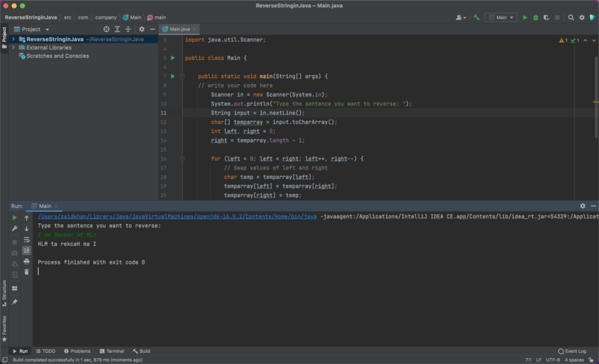Open Project panel options gear
The width and height of the screenshot is (599, 364).
141,29
